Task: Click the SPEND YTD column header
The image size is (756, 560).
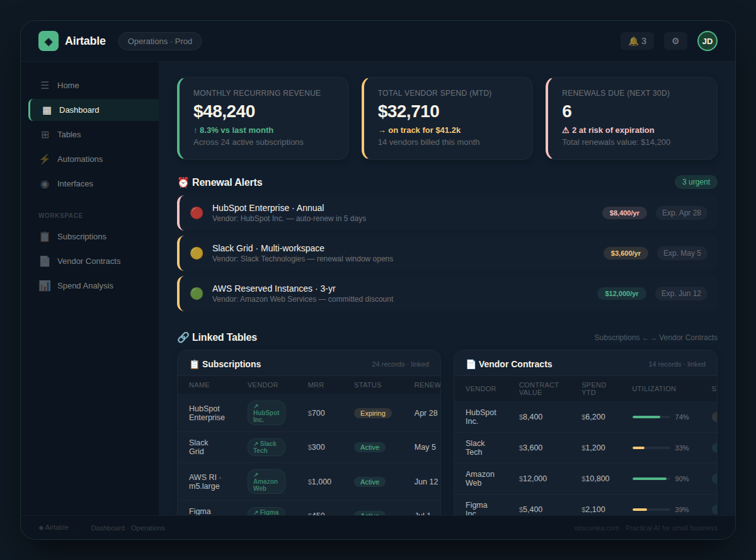Action: coord(594,389)
